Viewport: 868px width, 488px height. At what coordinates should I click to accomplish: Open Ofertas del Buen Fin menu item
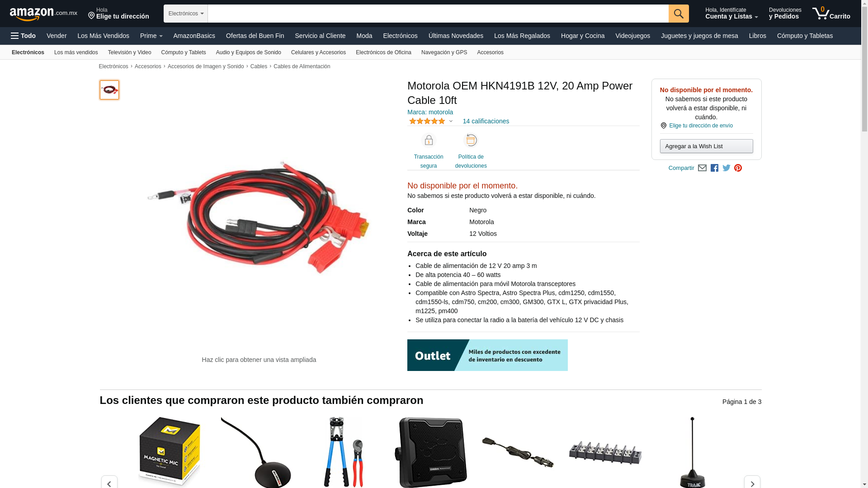click(255, 36)
